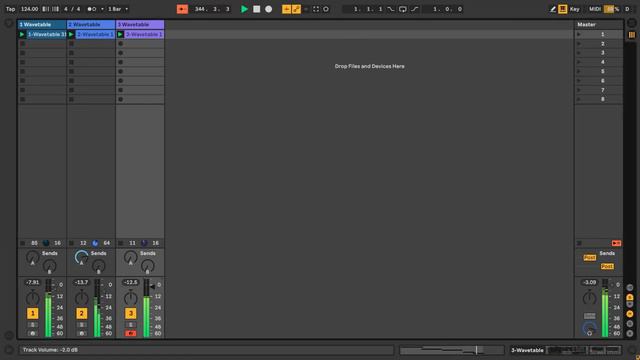This screenshot has height=360, width=640.
Task: Toggle second Post button on Master sends
Action: pyautogui.click(x=607, y=266)
